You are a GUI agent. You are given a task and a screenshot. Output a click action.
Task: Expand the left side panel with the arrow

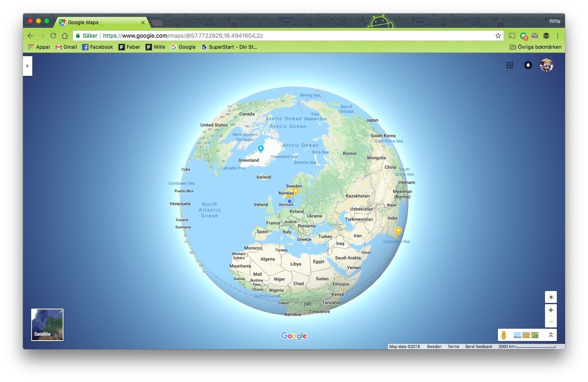coord(28,66)
